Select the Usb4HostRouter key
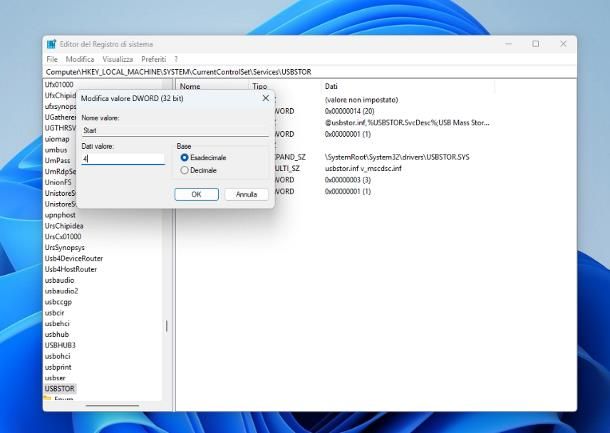The image size is (610, 433). pyautogui.click(x=70, y=269)
